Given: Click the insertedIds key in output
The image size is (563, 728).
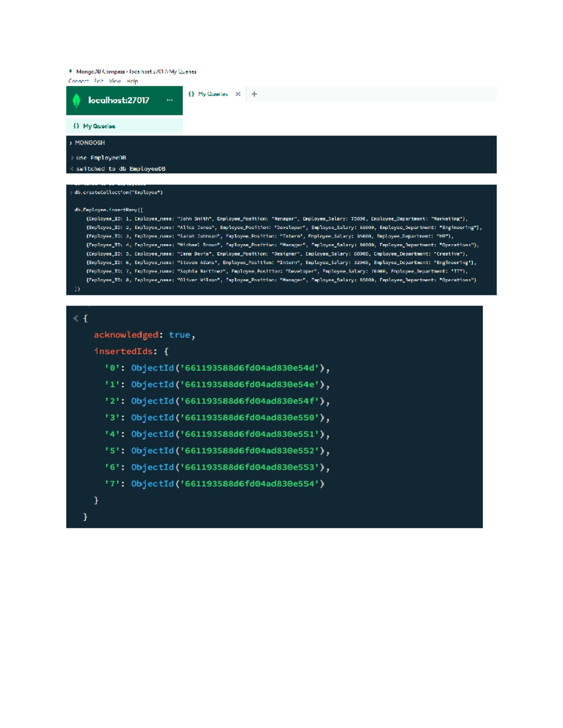Looking at the screenshot, I should [x=123, y=352].
